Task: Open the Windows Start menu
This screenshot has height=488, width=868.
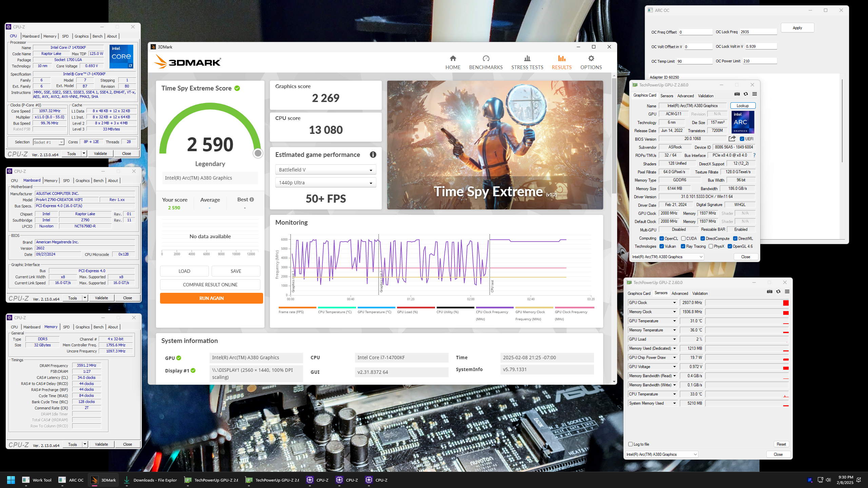Action: coord(11,480)
